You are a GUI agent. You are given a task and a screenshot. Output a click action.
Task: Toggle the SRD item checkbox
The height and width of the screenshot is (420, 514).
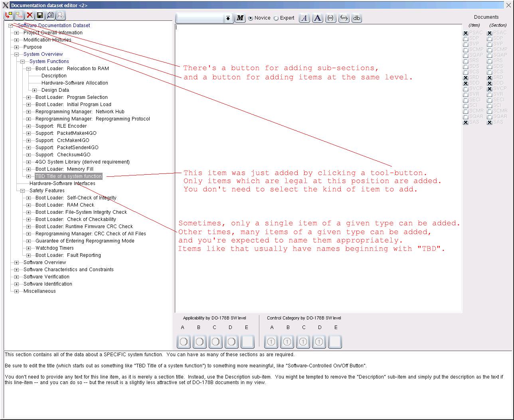465,78
